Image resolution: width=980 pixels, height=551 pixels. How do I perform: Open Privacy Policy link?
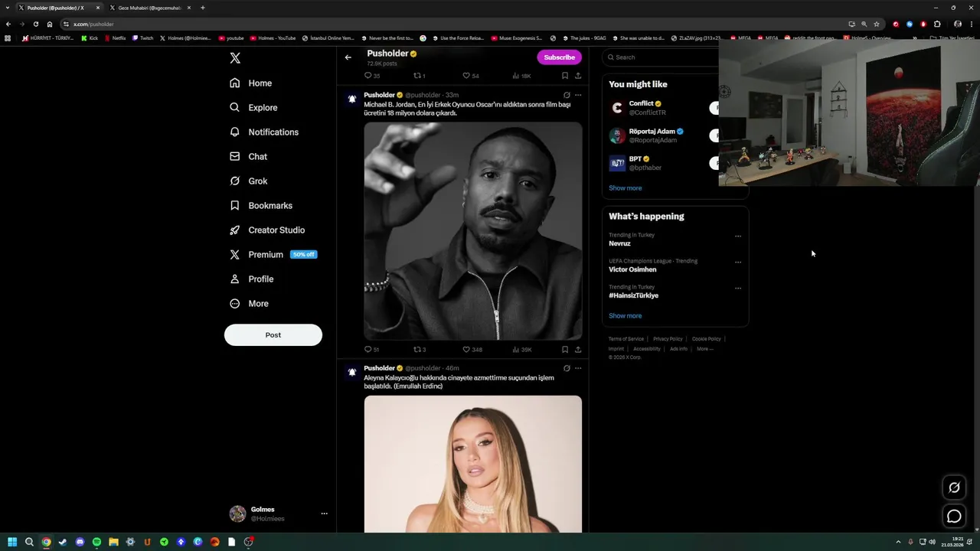[x=668, y=339]
